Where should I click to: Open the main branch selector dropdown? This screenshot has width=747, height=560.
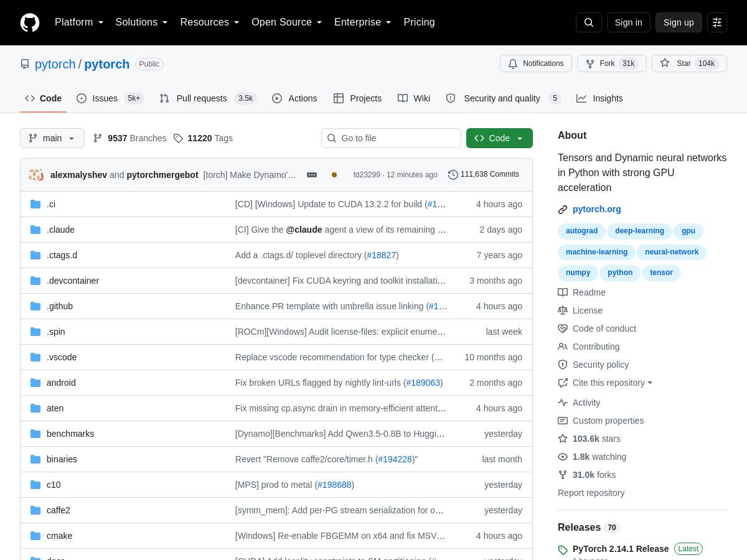(x=52, y=138)
